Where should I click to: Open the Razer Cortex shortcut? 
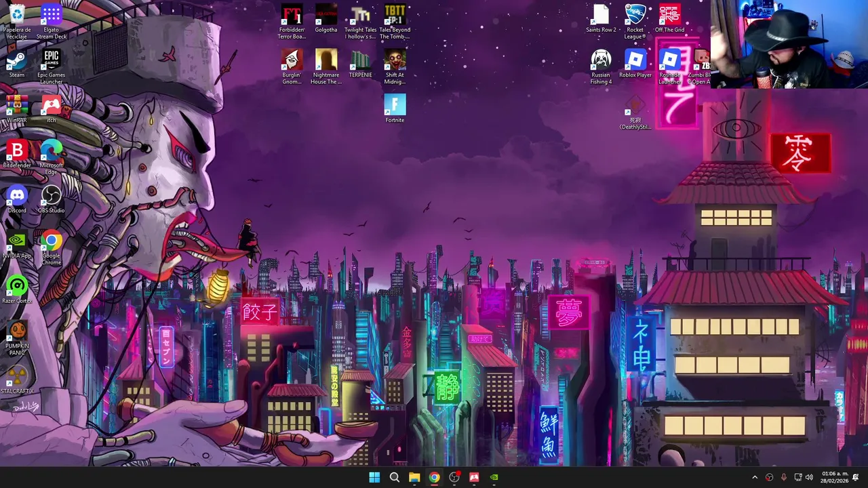(x=17, y=290)
